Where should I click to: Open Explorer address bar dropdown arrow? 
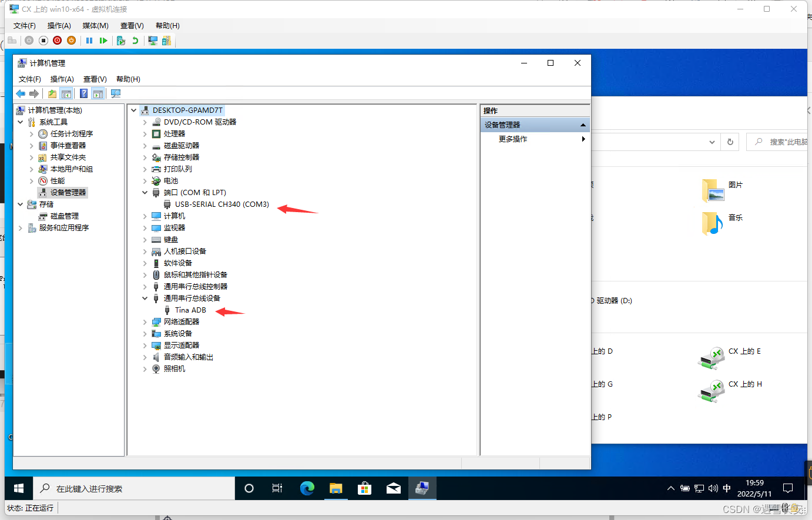(712, 142)
